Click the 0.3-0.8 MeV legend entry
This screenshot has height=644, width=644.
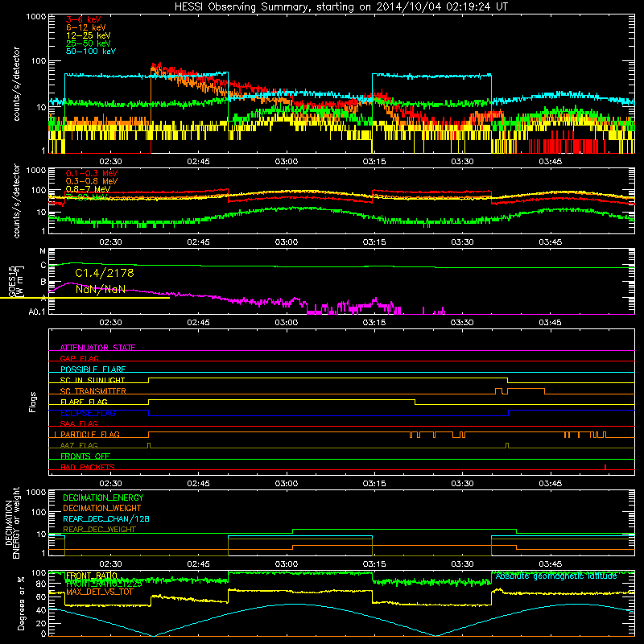[92, 181]
